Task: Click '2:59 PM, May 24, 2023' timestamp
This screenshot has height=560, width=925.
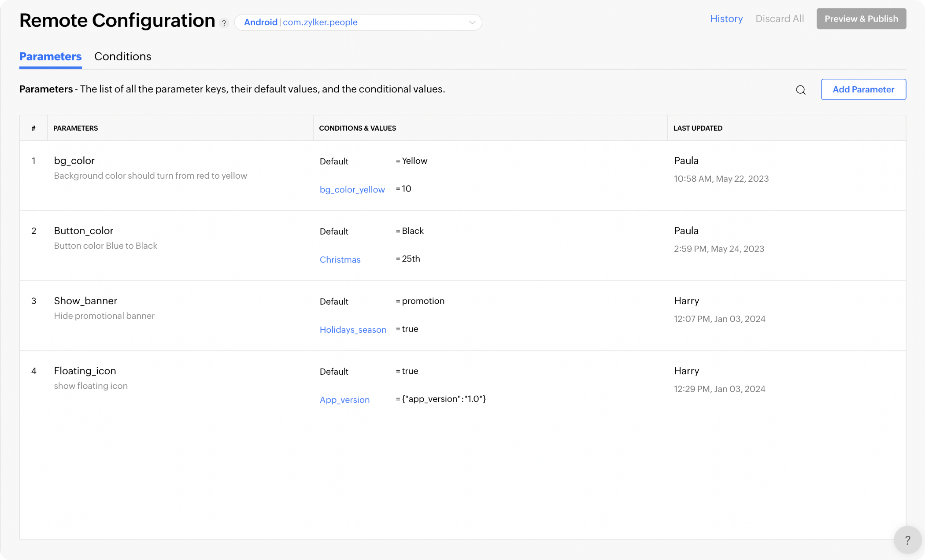Action: point(719,248)
